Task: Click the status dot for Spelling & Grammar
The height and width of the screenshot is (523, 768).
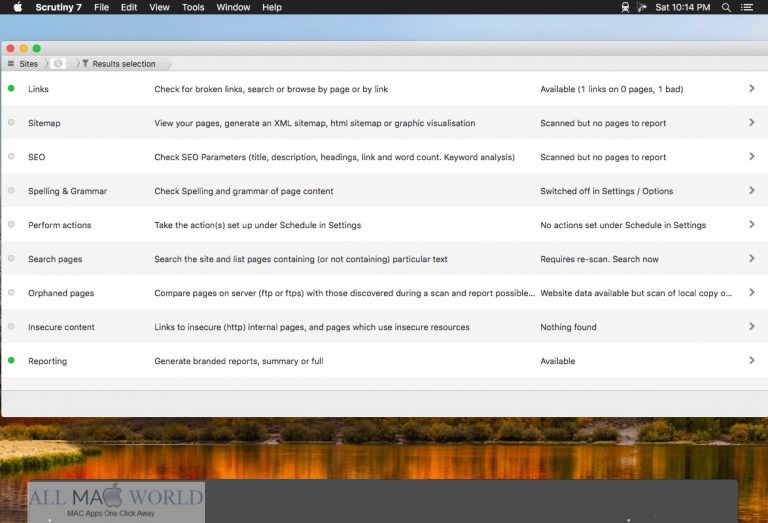Action: coord(11,190)
